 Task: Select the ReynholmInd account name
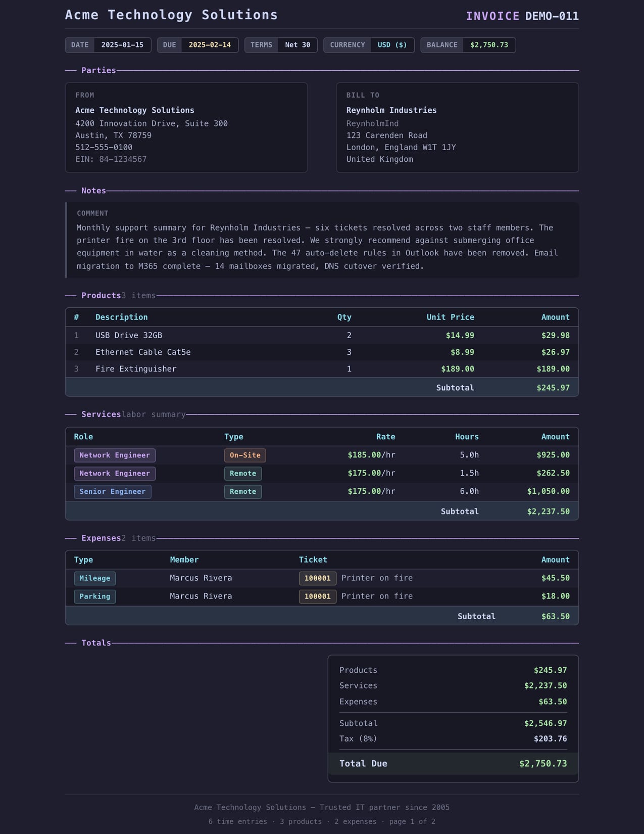pyautogui.click(x=372, y=123)
